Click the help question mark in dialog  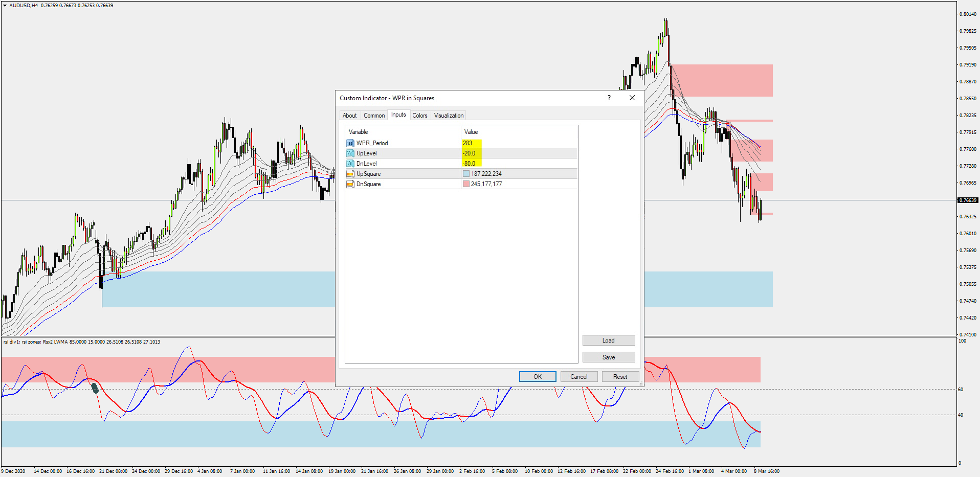pyautogui.click(x=609, y=98)
